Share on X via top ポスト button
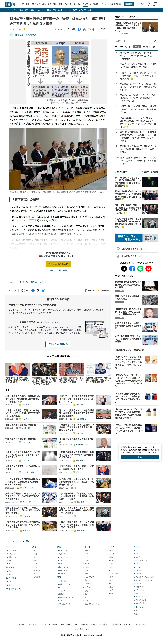The image size is (163, 644). [59, 29]
